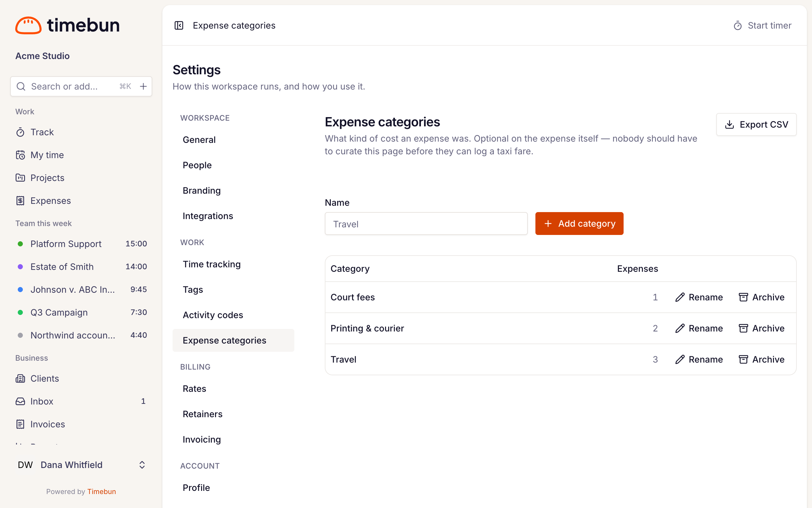The image size is (812, 508).
Task: Open Expenses in sidebar
Action: click(81, 201)
